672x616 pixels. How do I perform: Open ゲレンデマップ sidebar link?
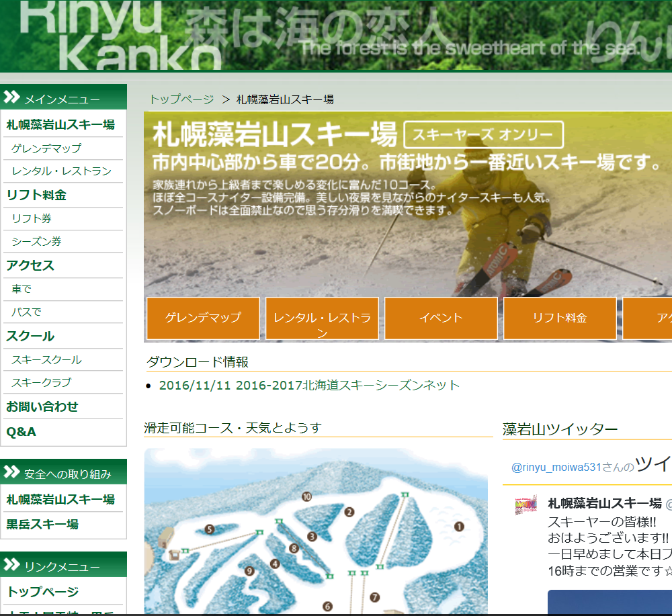click(x=46, y=148)
